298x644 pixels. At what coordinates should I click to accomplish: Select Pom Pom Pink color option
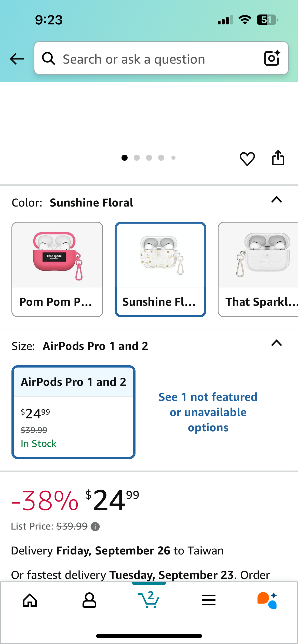click(57, 269)
